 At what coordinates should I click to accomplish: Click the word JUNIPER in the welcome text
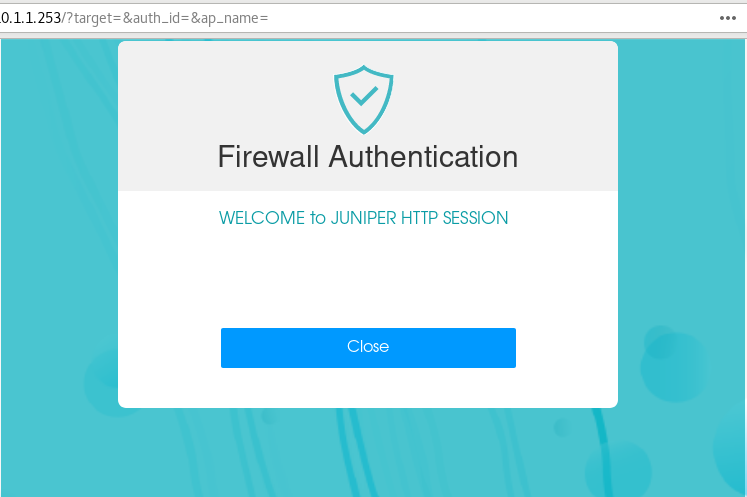point(363,218)
